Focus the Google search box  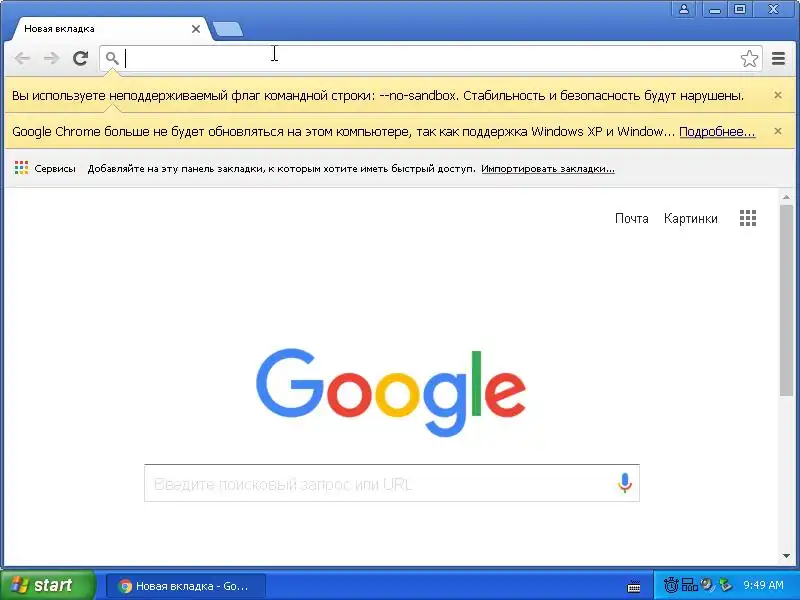(x=392, y=483)
